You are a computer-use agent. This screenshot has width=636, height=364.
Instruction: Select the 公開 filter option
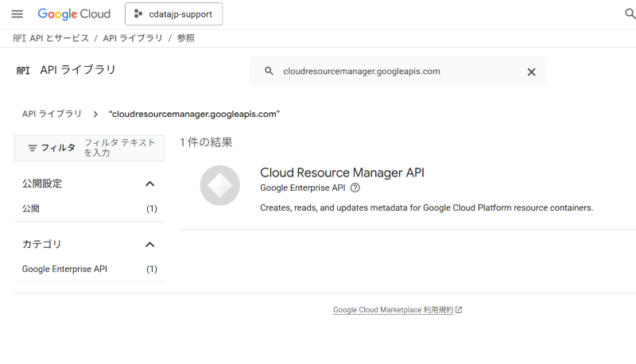click(31, 209)
